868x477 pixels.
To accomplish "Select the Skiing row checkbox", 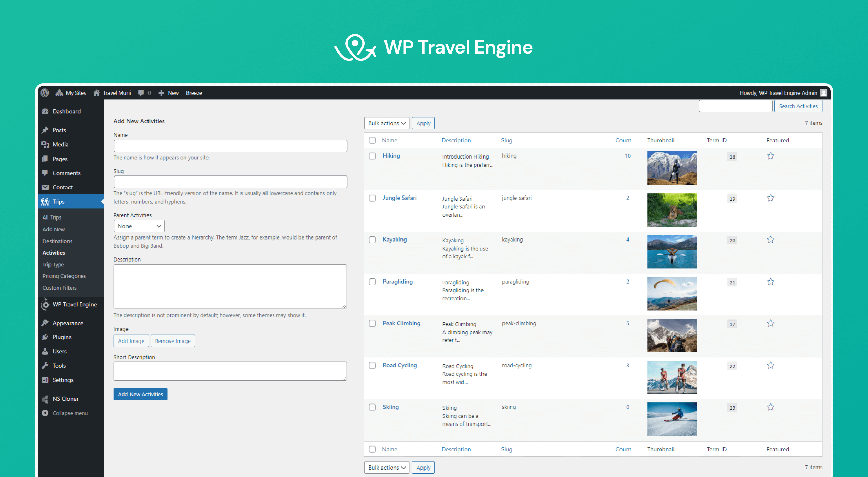I will coord(372,407).
